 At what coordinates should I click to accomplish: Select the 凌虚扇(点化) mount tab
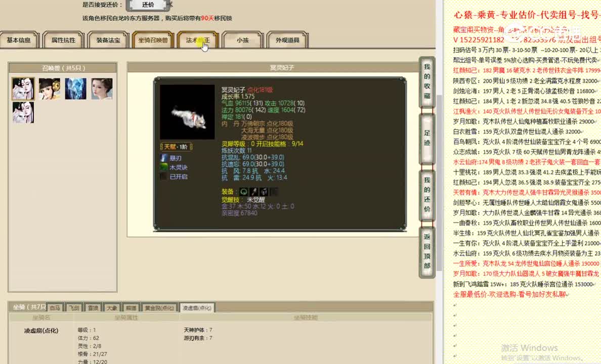[197, 308]
